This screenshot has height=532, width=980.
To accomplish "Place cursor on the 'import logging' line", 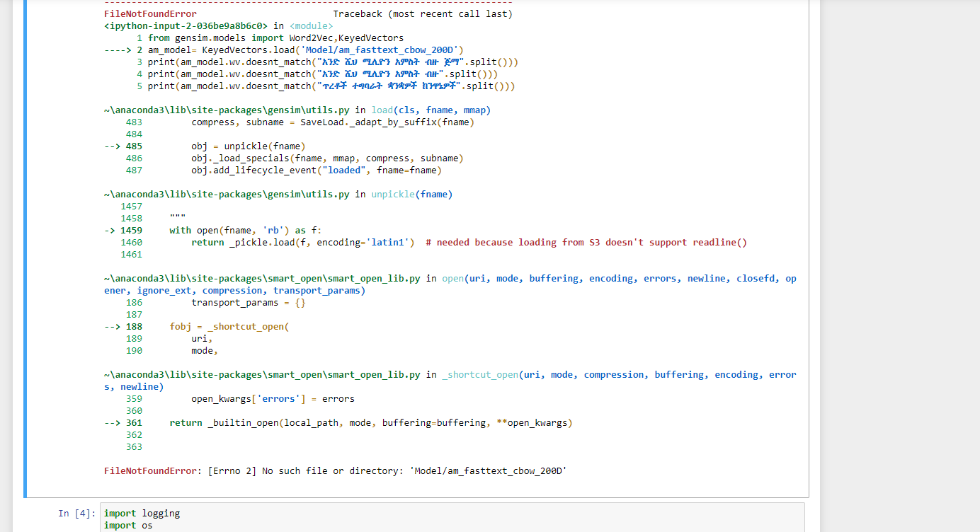I will (140, 513).
